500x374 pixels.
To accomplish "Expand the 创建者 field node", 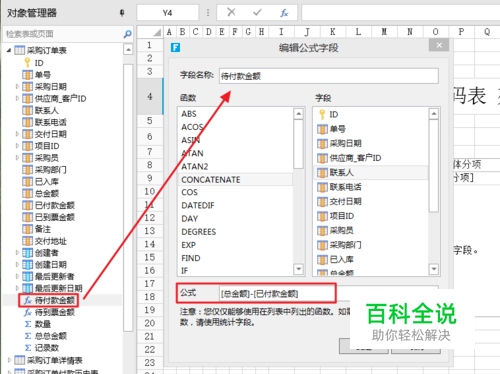I will tap(17, 253).
